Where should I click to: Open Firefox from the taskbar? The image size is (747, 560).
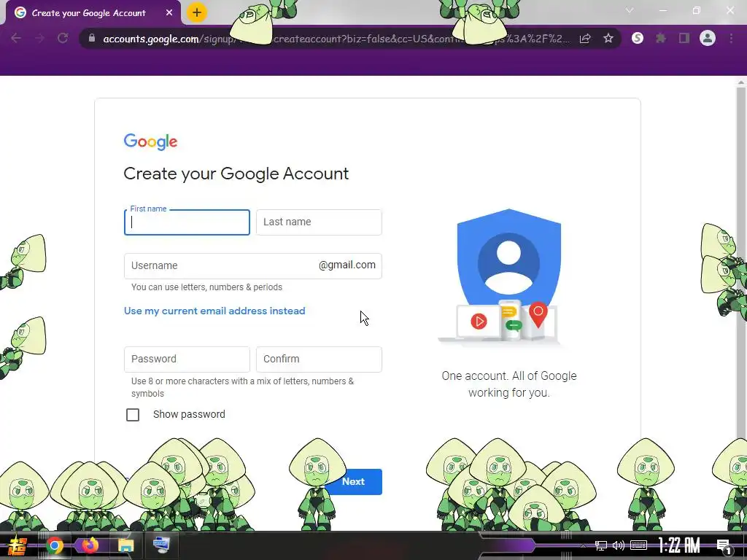click(90, 545)
